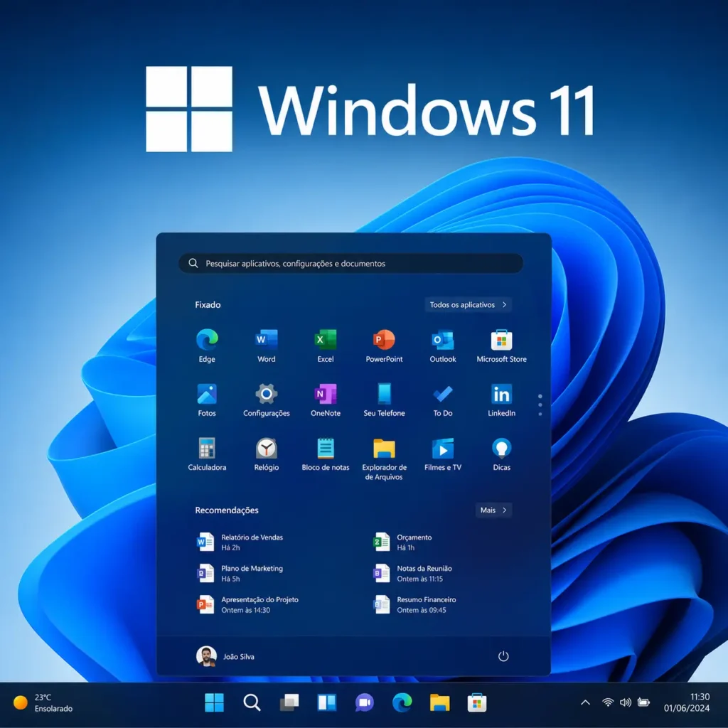
Task: Click the power button in Start menu
Action: pos(503,656)
